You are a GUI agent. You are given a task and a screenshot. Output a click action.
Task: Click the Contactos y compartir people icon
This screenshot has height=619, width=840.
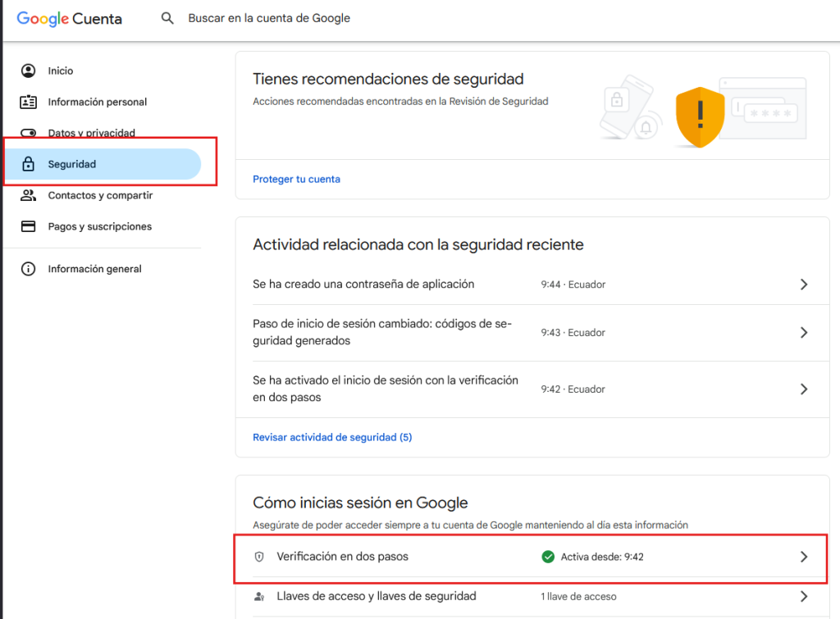pyautogui.click(x=29, y=195)
